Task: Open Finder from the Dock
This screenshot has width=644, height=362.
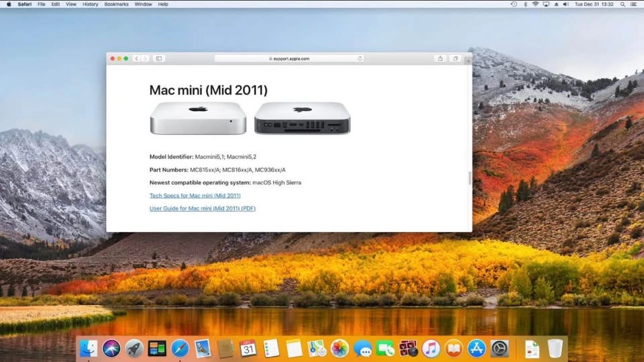Action: pyautogui.click(x=89, y=349)
